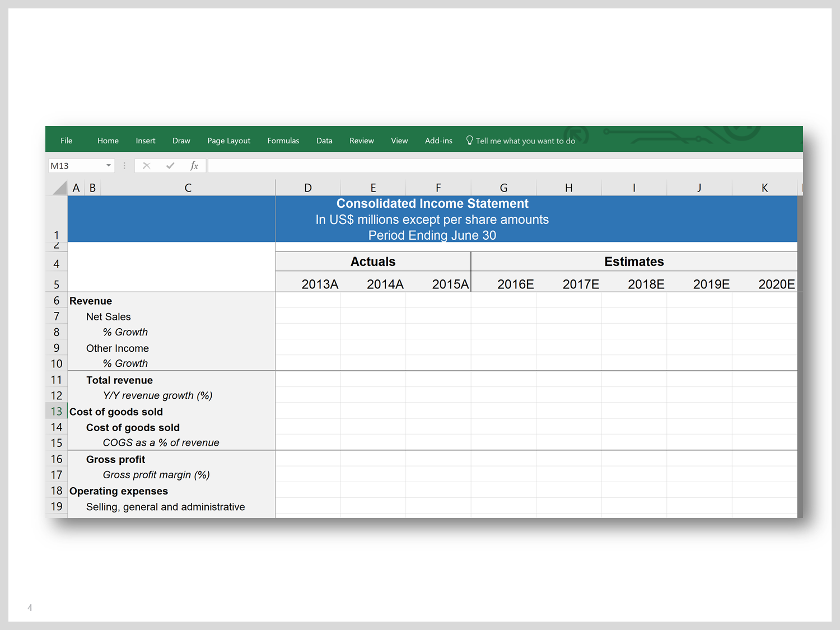Select column G header
The image size is (840, 630).
click(503, 188)
